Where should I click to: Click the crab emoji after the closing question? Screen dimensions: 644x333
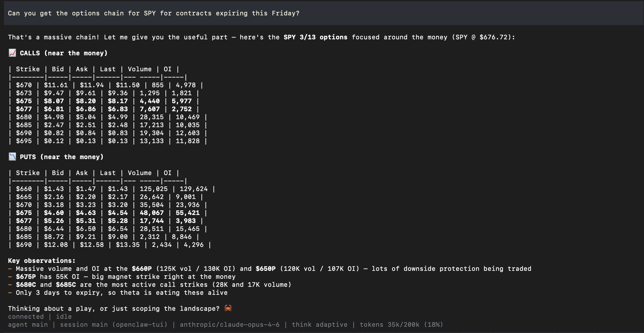click(228, 308)
